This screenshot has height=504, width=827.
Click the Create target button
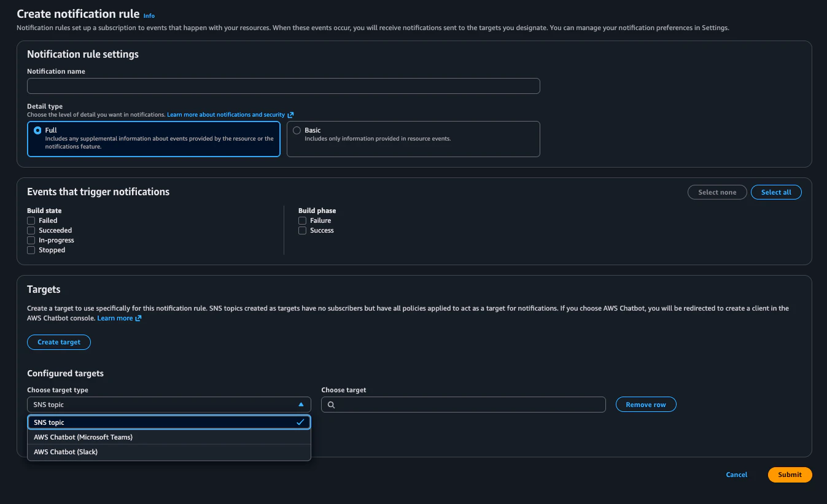pos(59,342)
